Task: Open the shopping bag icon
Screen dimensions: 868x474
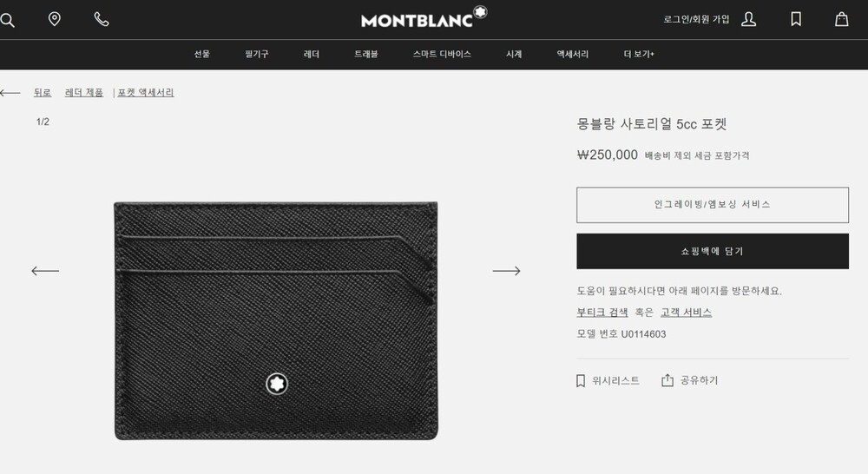Action: (x=841, y=19)
